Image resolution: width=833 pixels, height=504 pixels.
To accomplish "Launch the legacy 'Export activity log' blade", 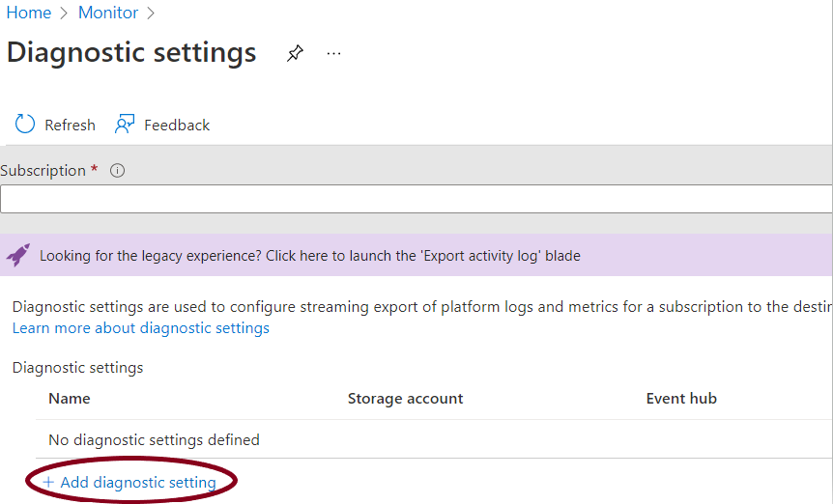I will (x=309, y=256).
